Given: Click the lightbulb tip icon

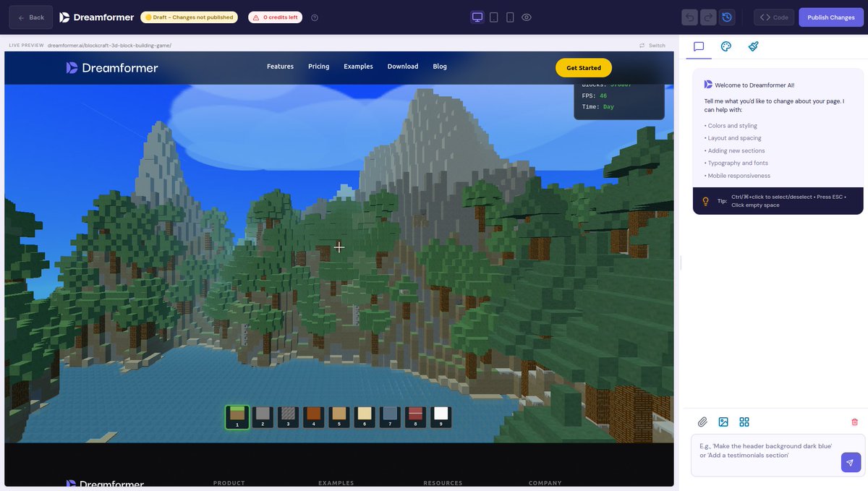Looking at the screenshot, I should pyautogui.click(x=705, y=201).
